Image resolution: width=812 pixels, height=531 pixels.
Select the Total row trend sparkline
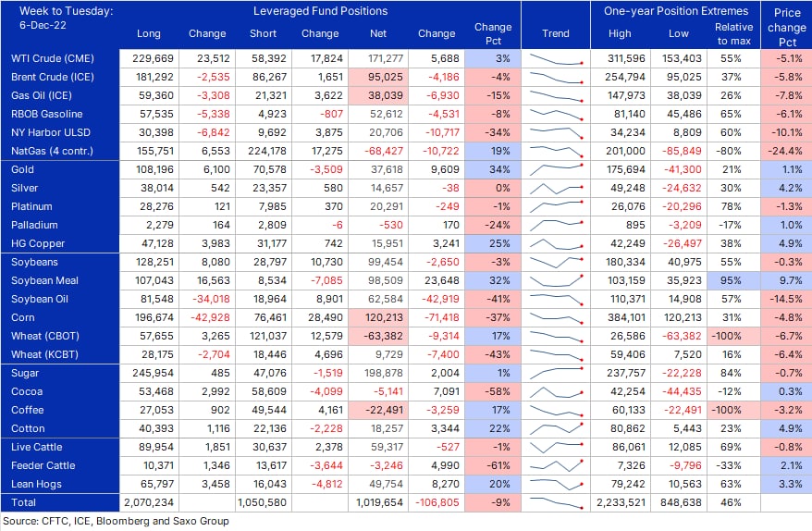coord(556,502)
